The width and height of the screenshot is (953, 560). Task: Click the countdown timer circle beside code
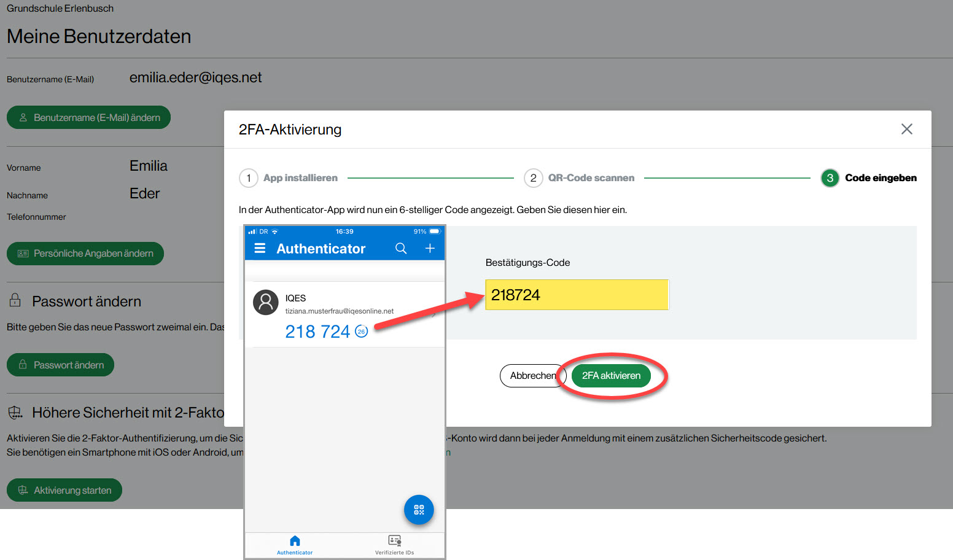[x=362, y=332]
